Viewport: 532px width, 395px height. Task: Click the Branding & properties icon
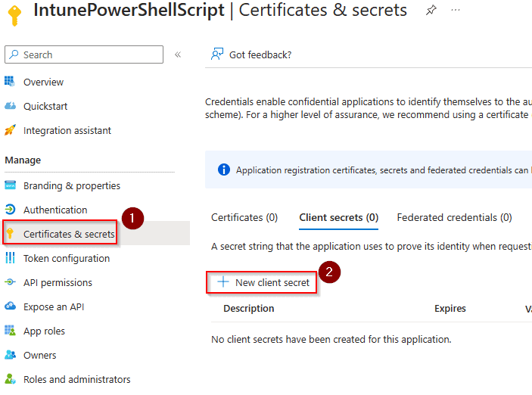(10, 185)
